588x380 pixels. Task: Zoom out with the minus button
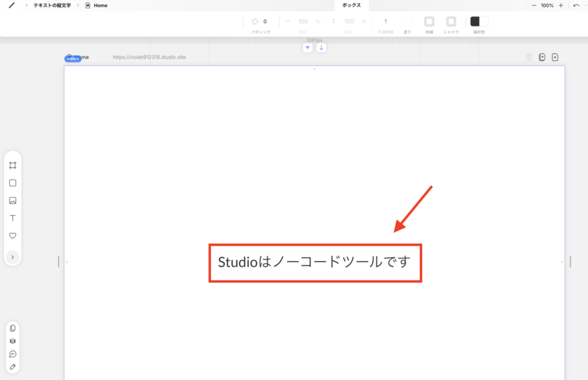pyautogui.click(x=533, y=5)
